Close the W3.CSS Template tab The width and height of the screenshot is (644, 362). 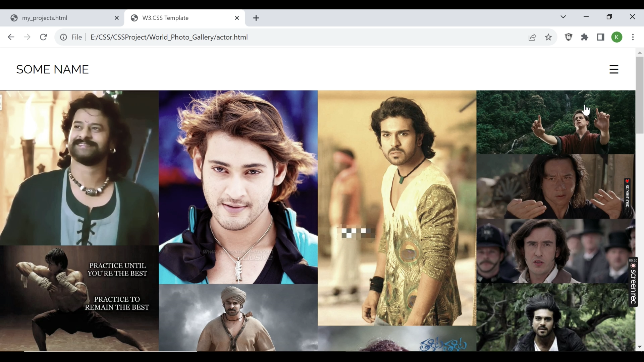pyautogui.click(x=237, y=18)
